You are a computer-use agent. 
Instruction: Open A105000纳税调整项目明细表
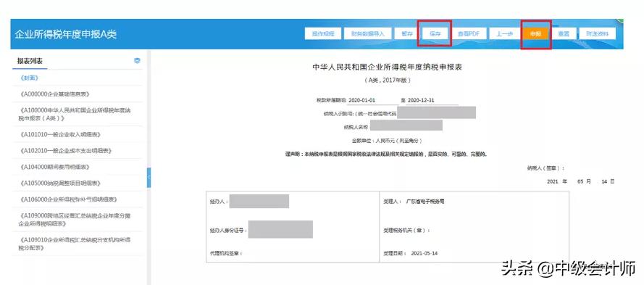[x=59, y=183]
